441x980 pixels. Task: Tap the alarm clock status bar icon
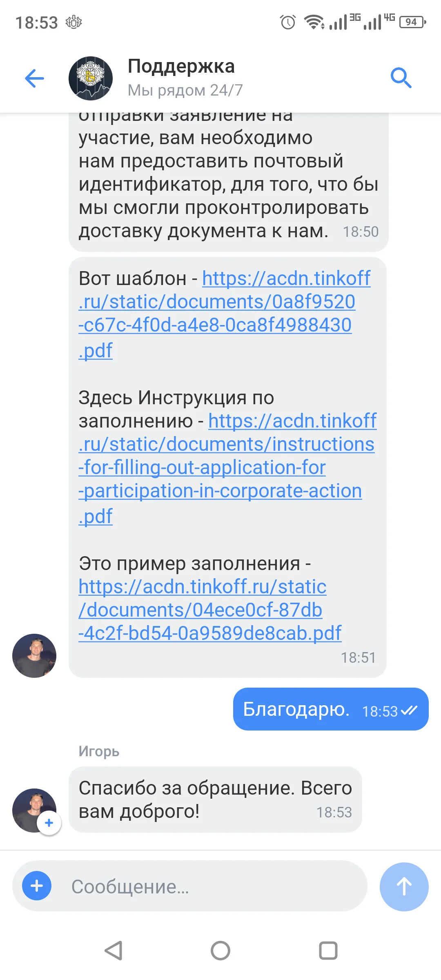click(288, 22)
